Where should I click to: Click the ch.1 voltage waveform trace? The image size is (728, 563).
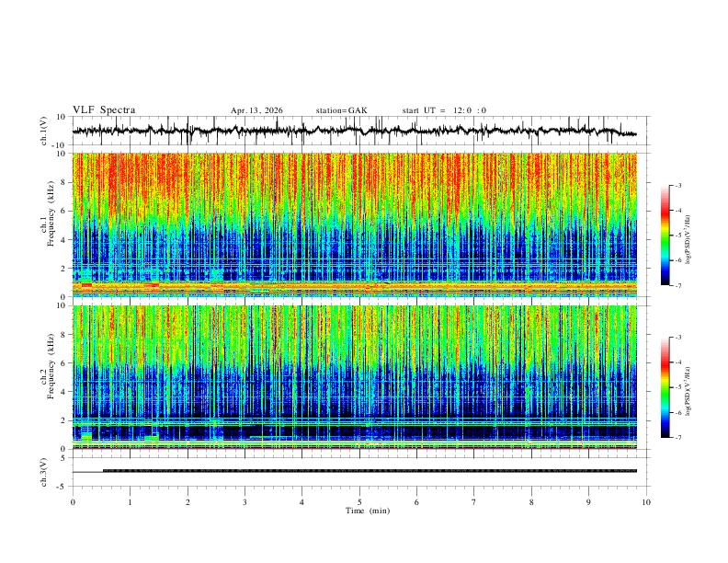point(354,131)
